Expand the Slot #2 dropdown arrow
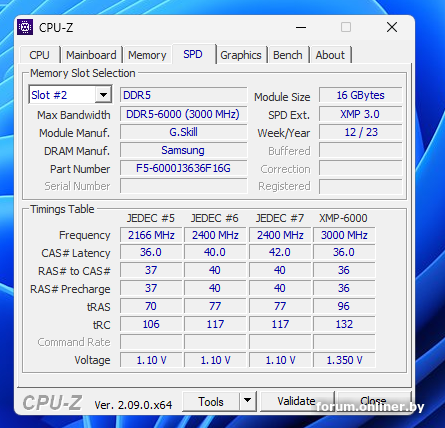445x428 pixels. tap(103, 95)
